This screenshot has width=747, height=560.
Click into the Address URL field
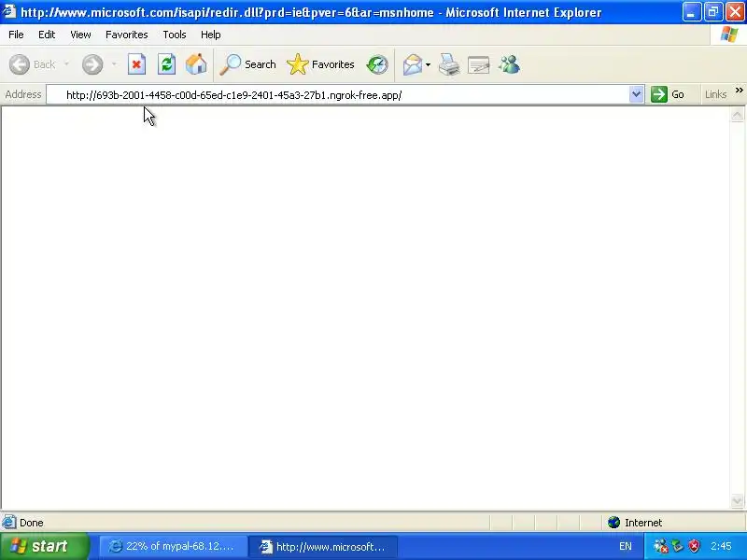pos(338,95)
